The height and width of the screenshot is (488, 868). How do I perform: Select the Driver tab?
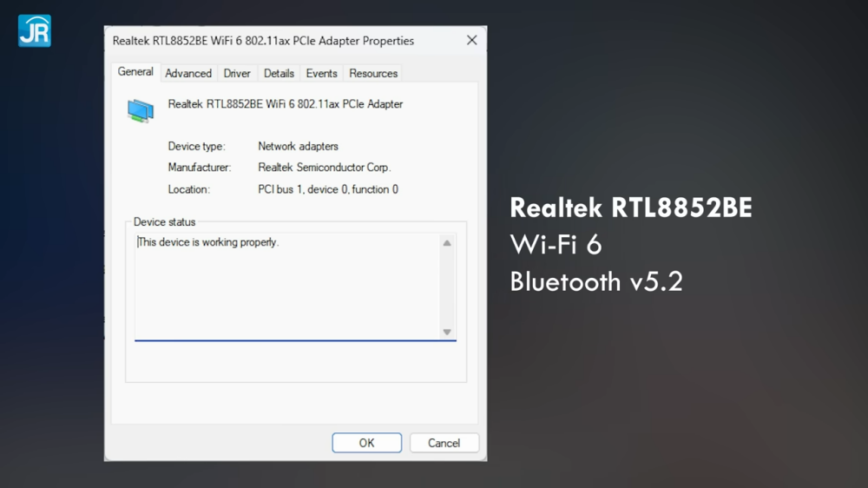click(237, 74)
